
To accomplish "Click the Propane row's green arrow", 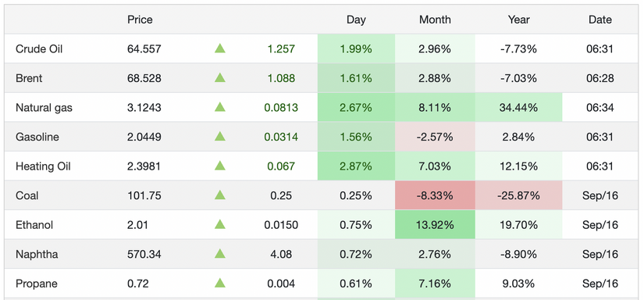I will click(219, 284).
